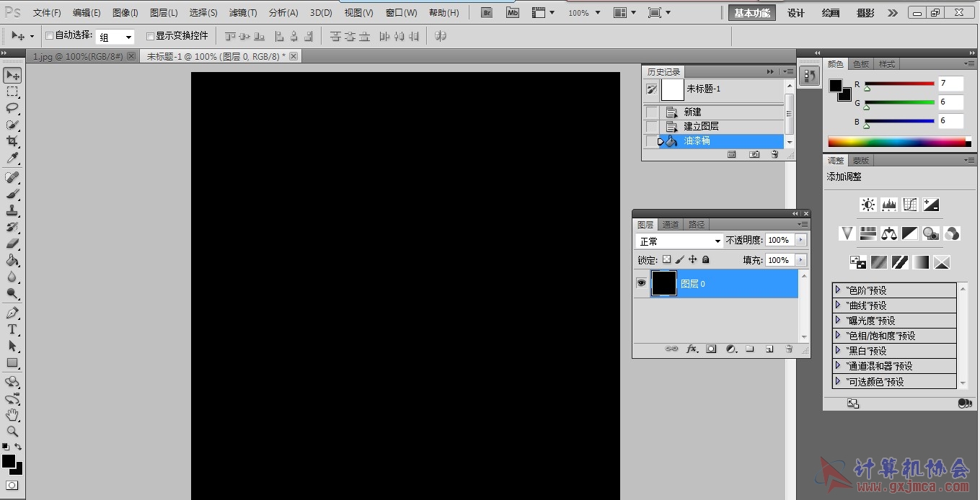Select the Hand tool
The height and width of the screenshot is (500, 980).
pyautogui.click(x=12, y=414)
